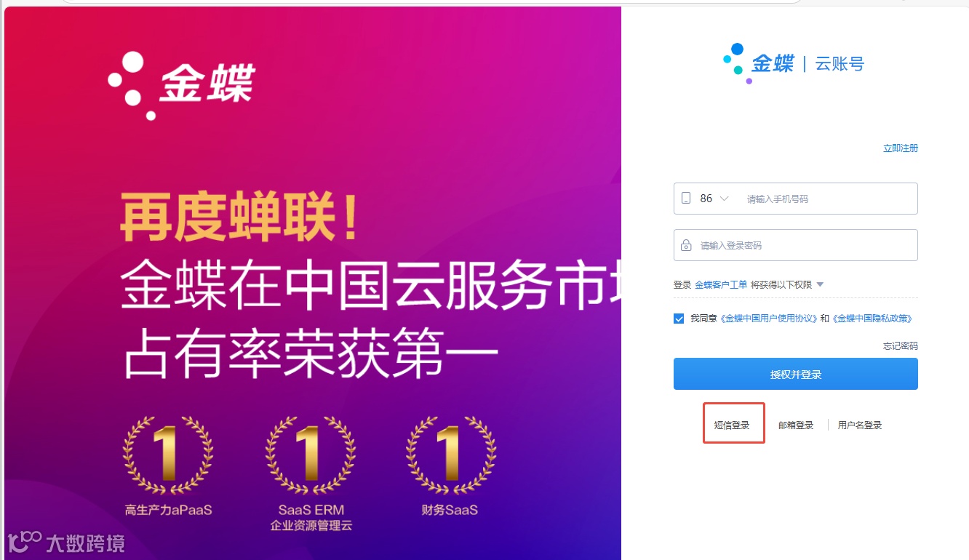The image size is (969, 560).
Task: Click the phone icon in number field
Action: [x=685, y=199]
